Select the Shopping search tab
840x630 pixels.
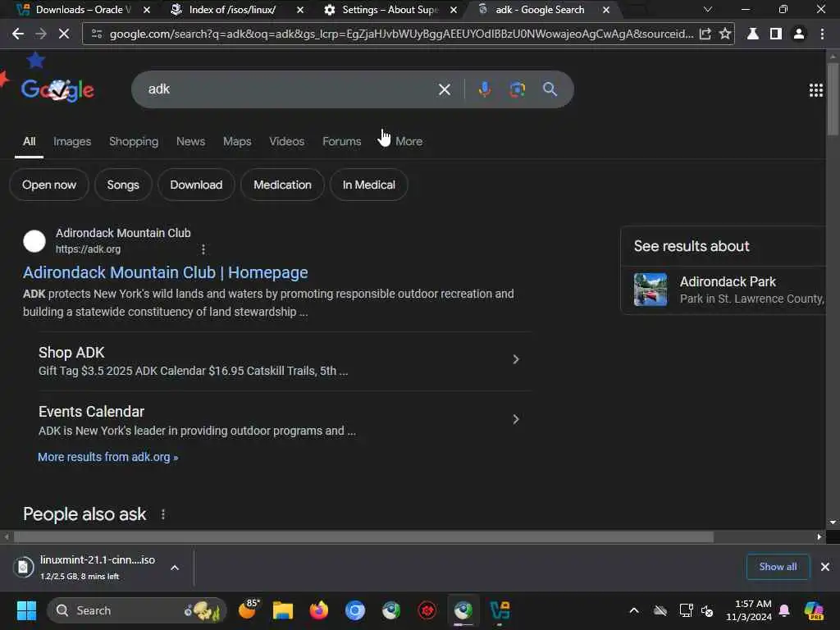coord(134,141)
